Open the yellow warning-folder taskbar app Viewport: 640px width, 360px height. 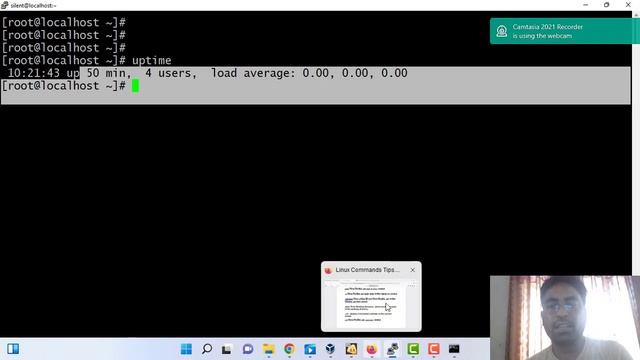click(351, 349)
